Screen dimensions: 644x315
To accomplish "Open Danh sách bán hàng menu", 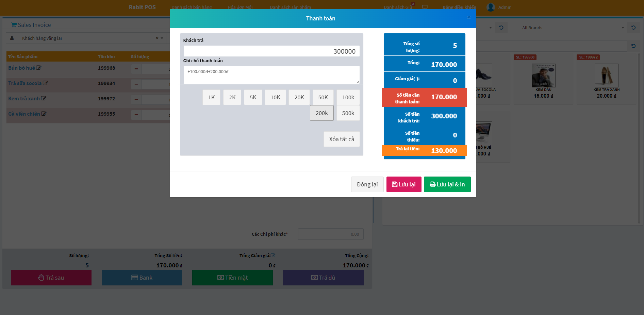I will [x=192, y=7].
